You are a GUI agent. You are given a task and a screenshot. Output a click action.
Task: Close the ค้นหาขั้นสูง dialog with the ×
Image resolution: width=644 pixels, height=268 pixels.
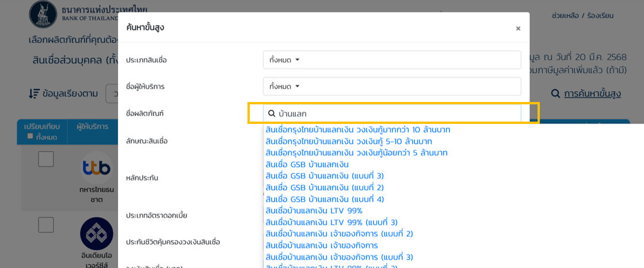[518, 28]
